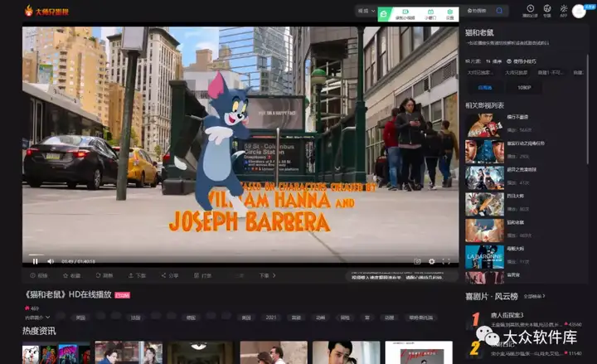Open the first hot news thumbnail
The image size is (597, 364).
coord(56,352)
